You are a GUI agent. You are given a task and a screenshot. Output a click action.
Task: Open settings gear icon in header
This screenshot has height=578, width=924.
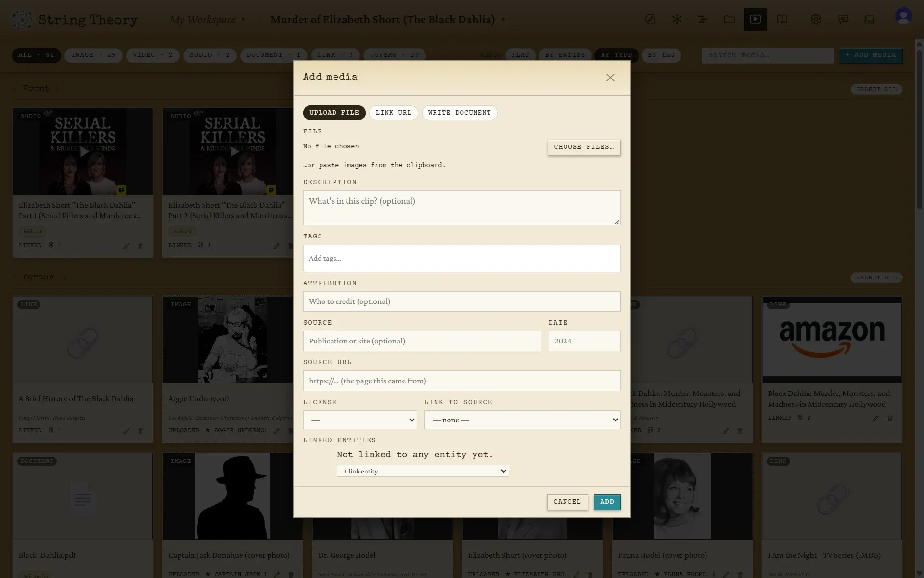click(x=816, y=19)
